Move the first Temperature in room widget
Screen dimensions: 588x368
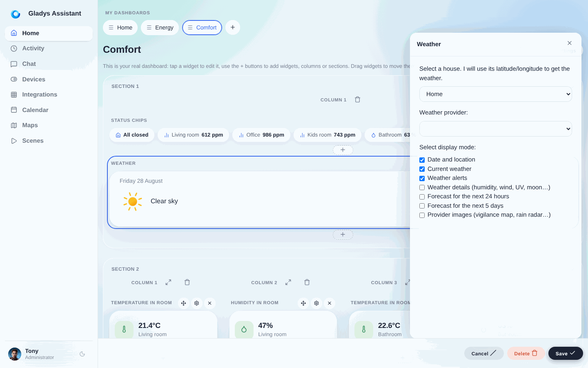click(184, 303)
